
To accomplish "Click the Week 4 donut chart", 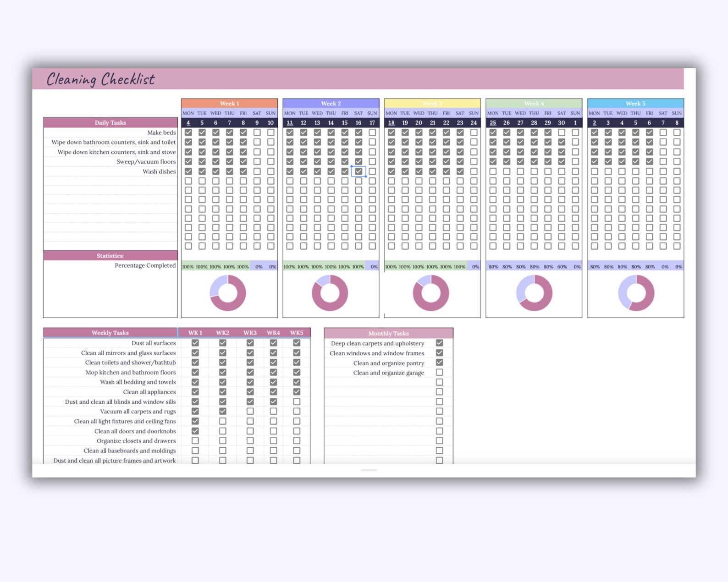I will tap(534, 293).
